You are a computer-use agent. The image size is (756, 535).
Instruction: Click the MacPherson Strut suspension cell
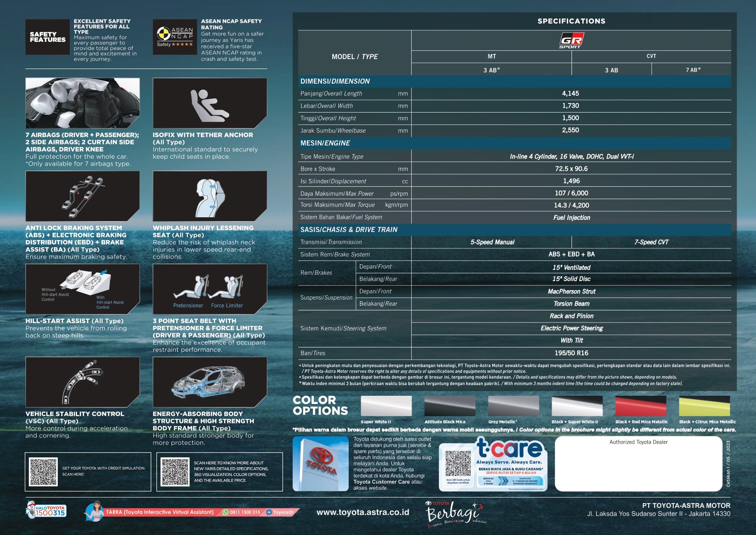(x=572, y=291)
